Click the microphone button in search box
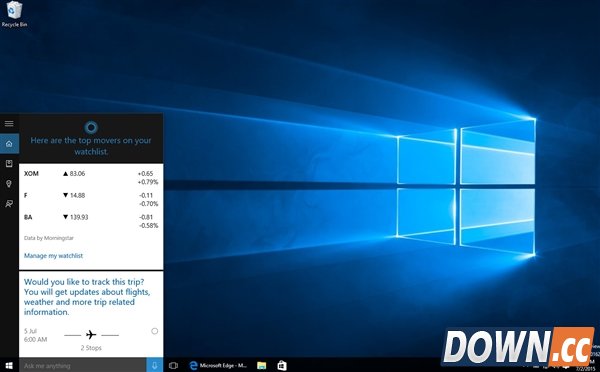The height and width of the screenshot is (372, 600). [154, 365]
